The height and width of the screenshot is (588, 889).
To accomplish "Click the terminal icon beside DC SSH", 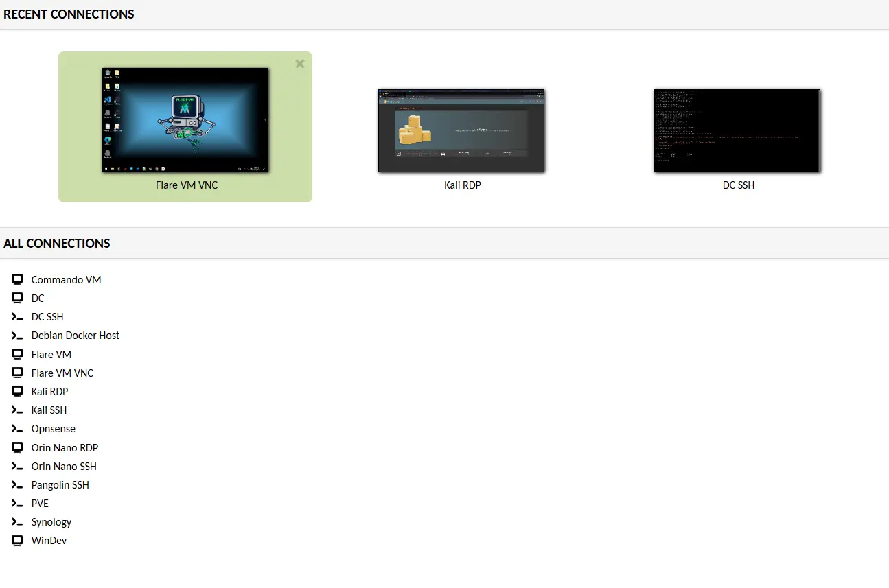I will (17, 317).
